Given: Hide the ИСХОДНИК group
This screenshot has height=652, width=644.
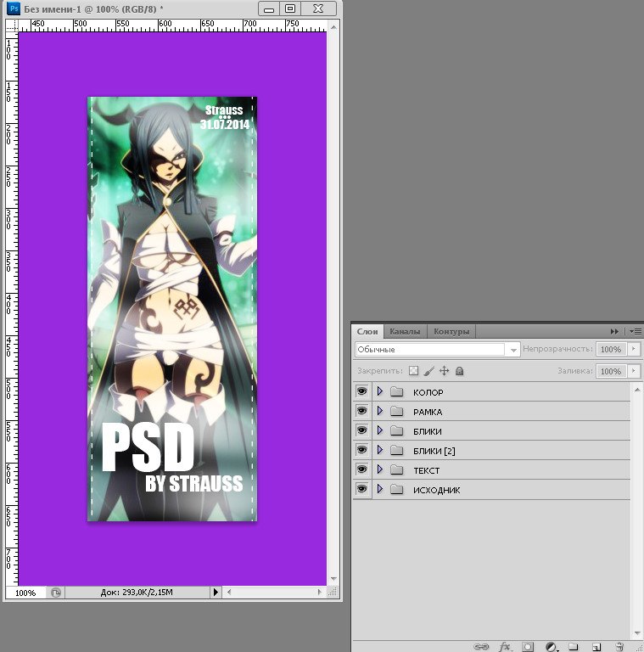Looking at the screenshot, I should click(362, 489).
